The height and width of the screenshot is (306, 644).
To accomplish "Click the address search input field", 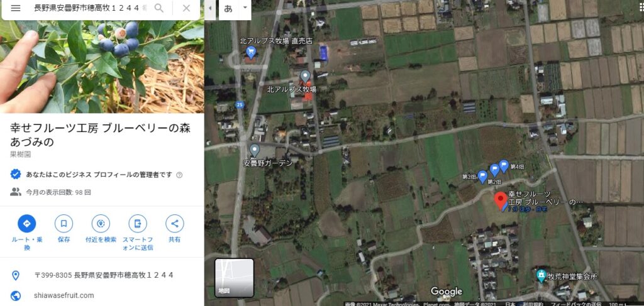I will point(90,8).
